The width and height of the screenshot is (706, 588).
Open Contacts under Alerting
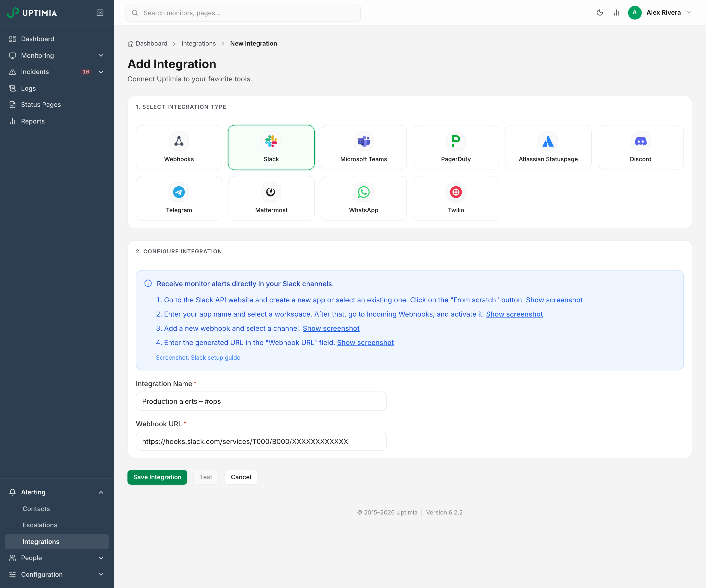pos(57,509)
